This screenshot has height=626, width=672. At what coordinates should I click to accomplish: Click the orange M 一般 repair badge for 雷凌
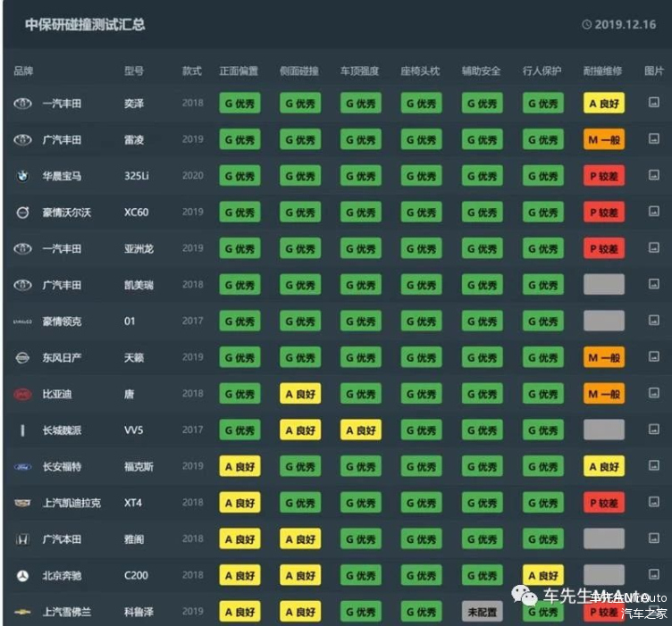(x=604, y=139)
